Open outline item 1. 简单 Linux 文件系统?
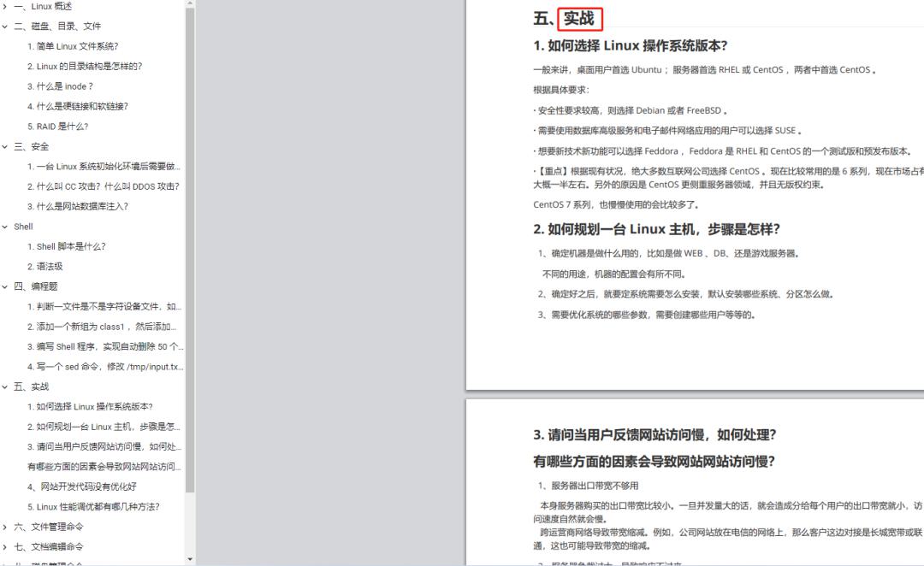The height and width of the screenshot is (566, 924). (x=73, y=46)
